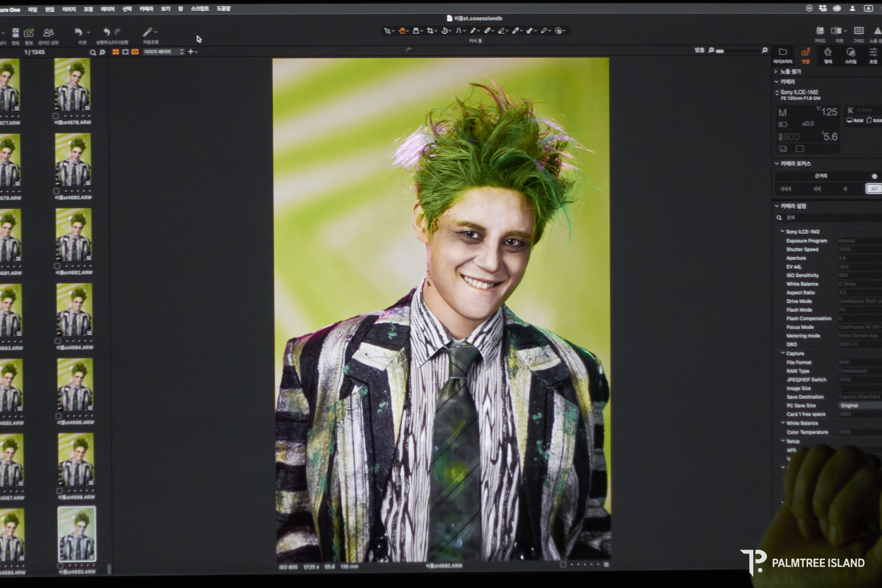Click the online sharing people icon
Image resolution: width=882 pixels, height=588 pixels.
(48, 33)
